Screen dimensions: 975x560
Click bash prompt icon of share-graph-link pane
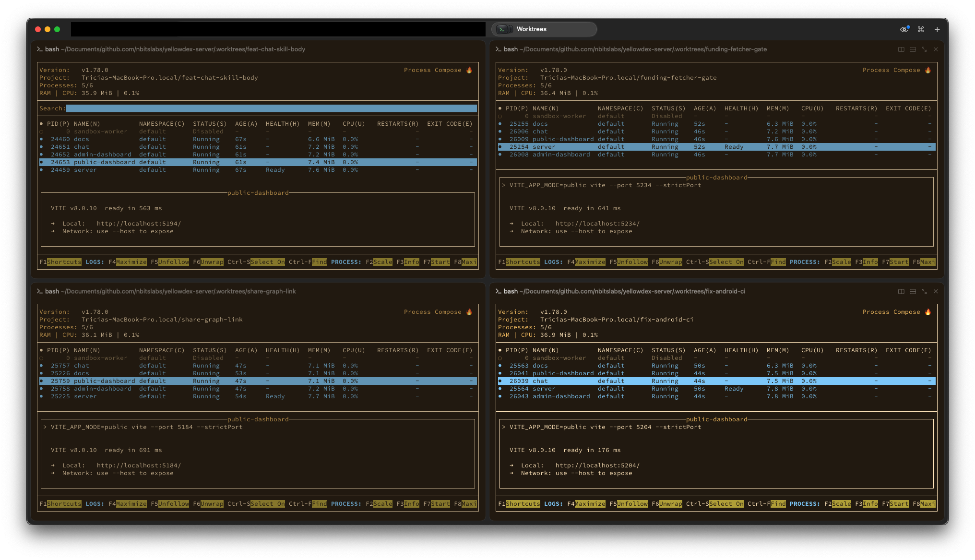click(40, 291)
